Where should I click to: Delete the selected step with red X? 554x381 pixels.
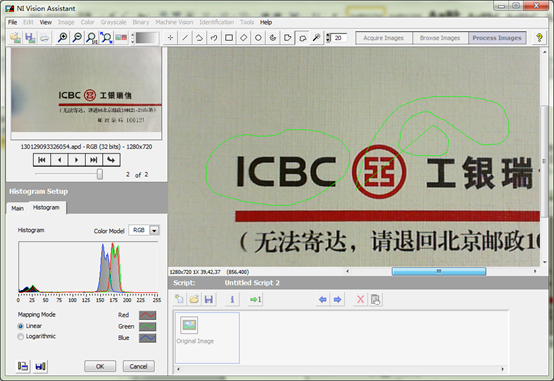click(360, 300)
